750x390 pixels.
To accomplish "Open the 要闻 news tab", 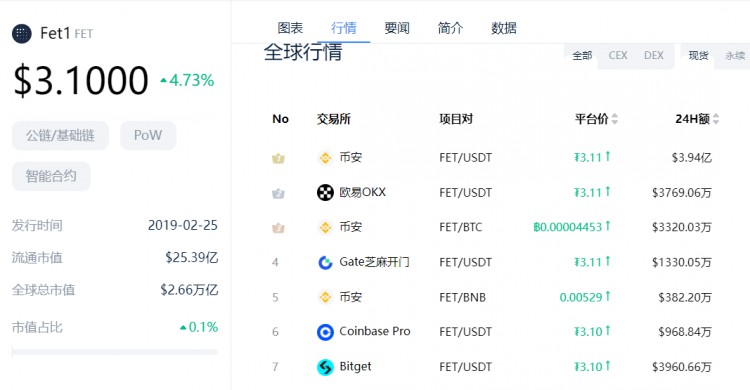I will [397, 28].
